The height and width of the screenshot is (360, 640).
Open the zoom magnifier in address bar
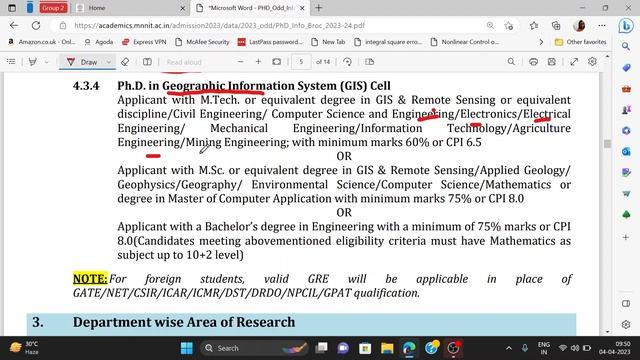point(490,25)
